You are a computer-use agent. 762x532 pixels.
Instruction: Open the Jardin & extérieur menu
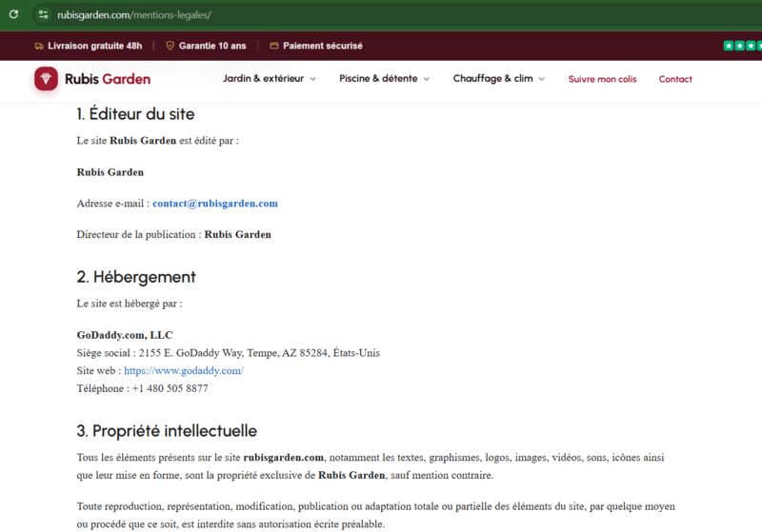coord(264,79)
